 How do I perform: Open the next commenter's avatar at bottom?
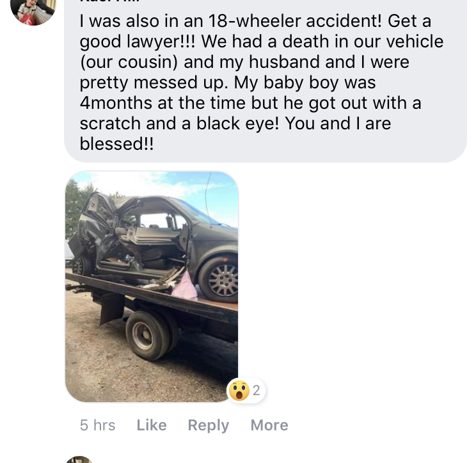[x=79, y=460]
